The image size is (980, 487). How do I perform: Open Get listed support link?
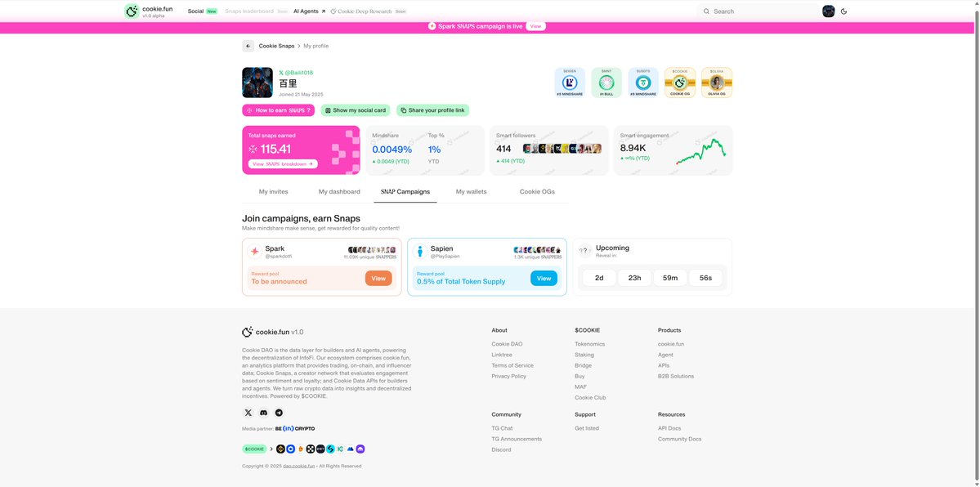pos(587,428)
